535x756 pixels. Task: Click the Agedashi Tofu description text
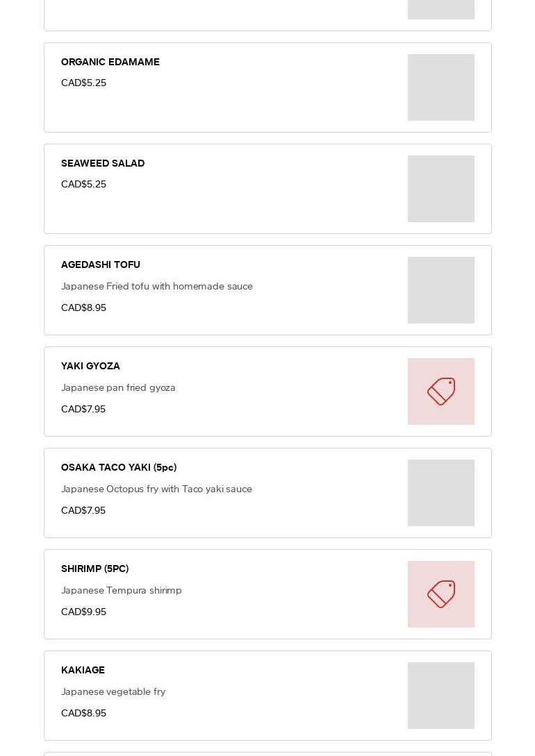coord(157,286)
